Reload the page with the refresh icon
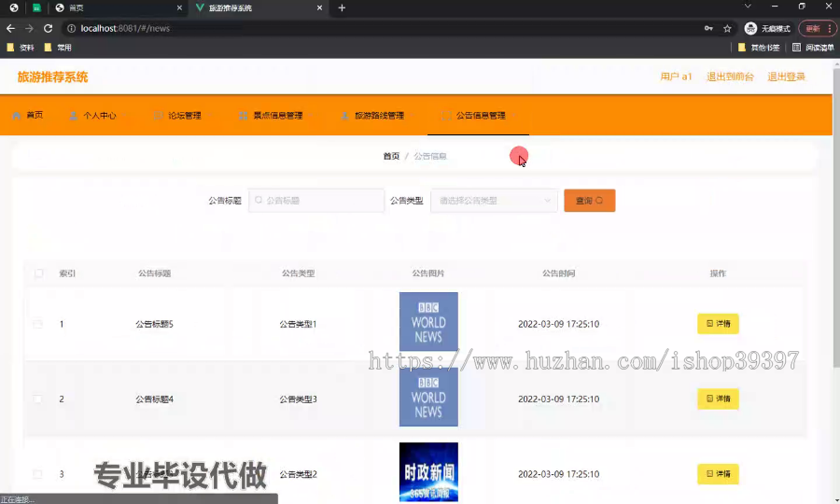The width and height of the screenshot is (840, 504). (x=49, y=28)
